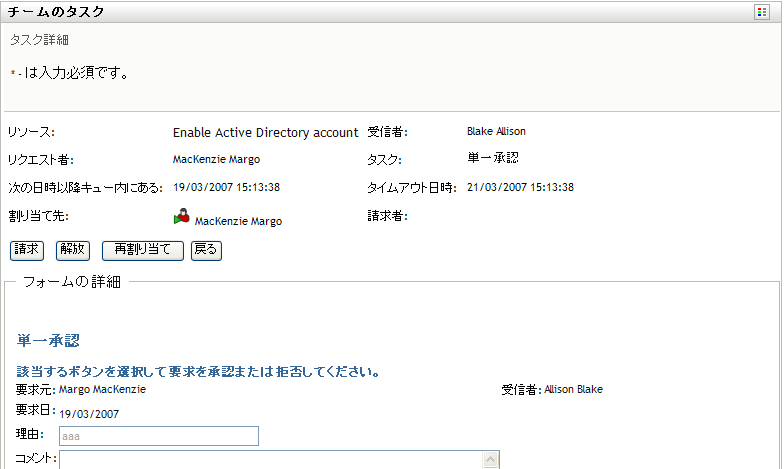Click the recipient name Blake Allison
The height and width of the screenshot is (469, 784).
click(x=496, y=131)
